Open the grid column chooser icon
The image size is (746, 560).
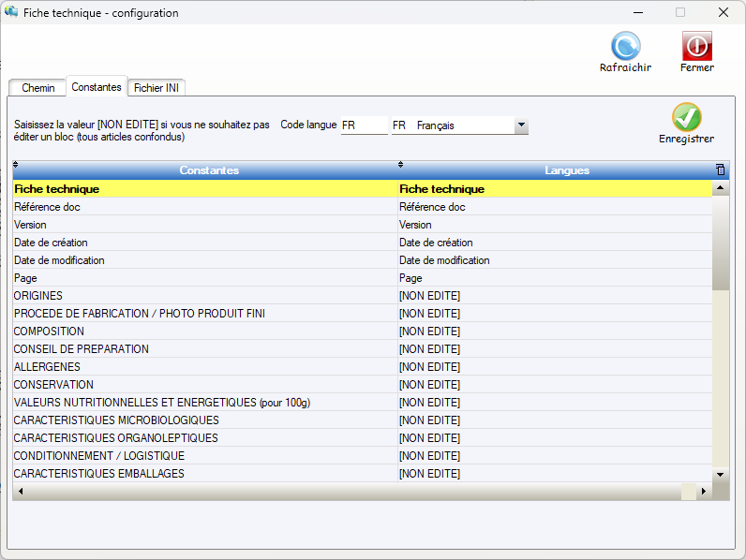tap(720, 169)
